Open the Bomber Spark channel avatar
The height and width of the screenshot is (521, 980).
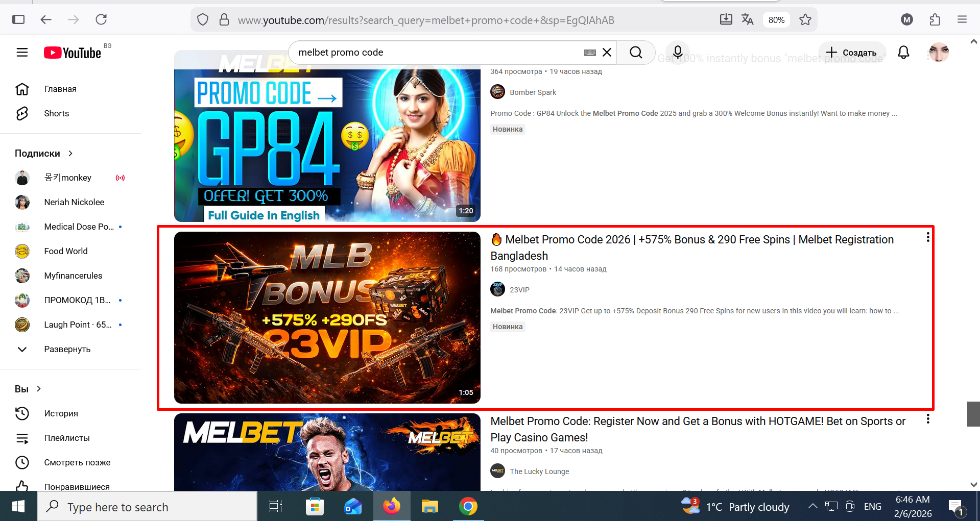pyautogui.click(x=497, y=92)
